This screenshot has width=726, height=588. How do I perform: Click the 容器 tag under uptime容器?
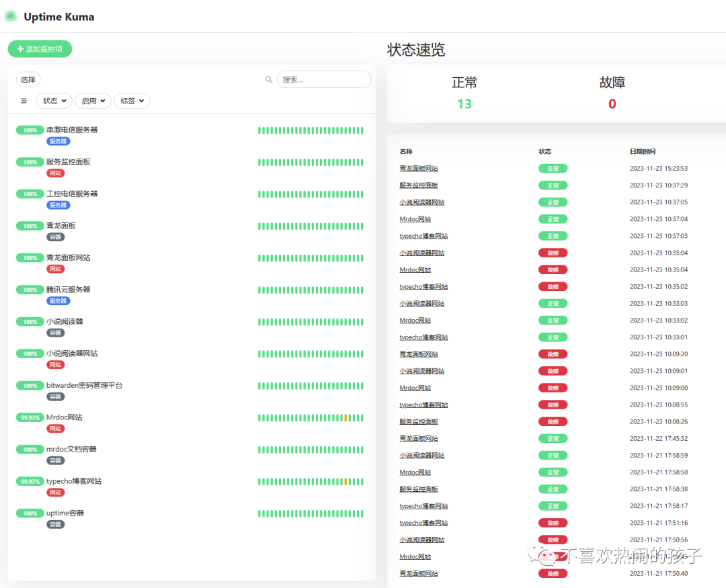55,524
